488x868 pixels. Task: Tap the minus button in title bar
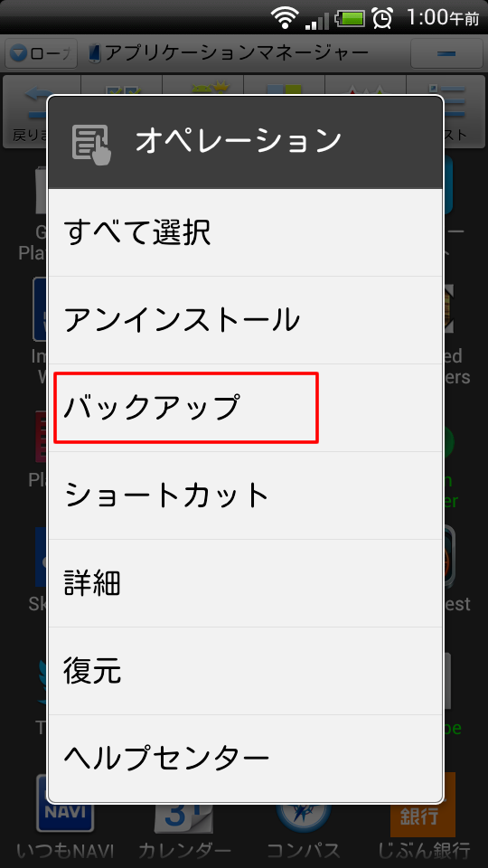446,53
